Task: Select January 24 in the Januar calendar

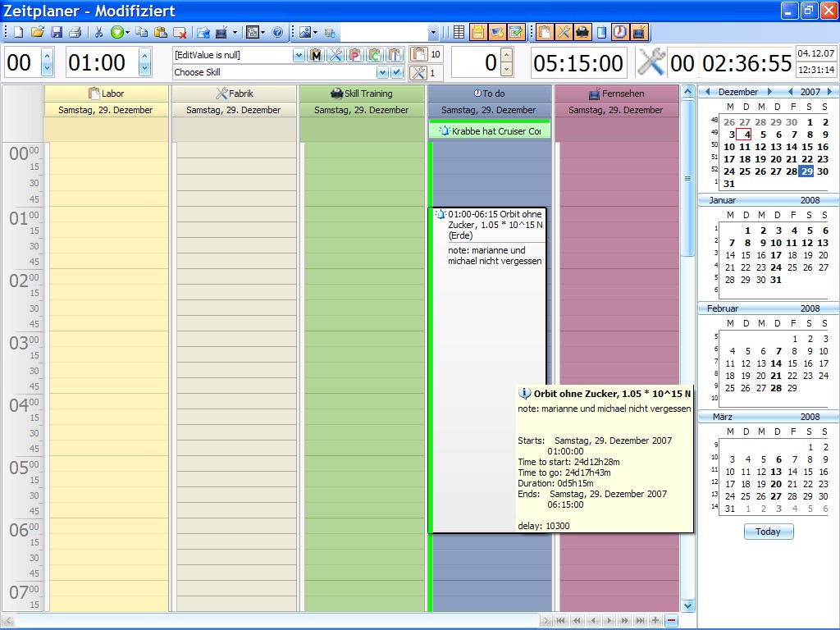Action: [776, 267]
